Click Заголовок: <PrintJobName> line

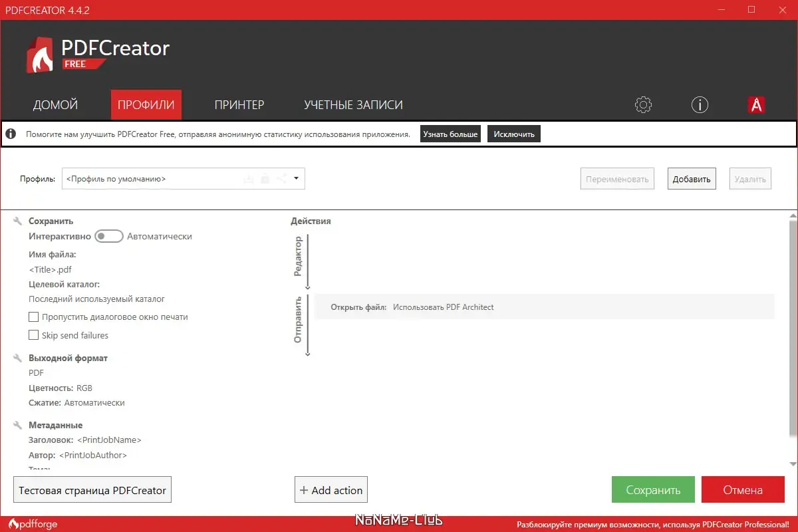85,440
